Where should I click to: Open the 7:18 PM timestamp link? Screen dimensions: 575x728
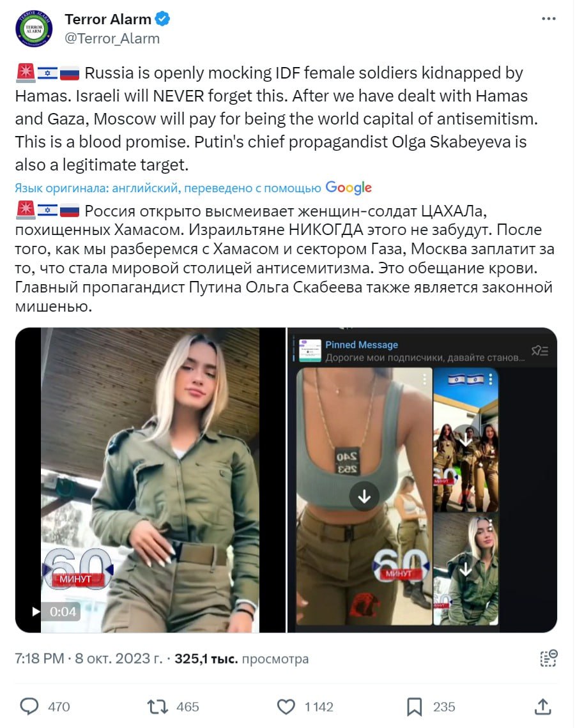(x=40, y=658)
